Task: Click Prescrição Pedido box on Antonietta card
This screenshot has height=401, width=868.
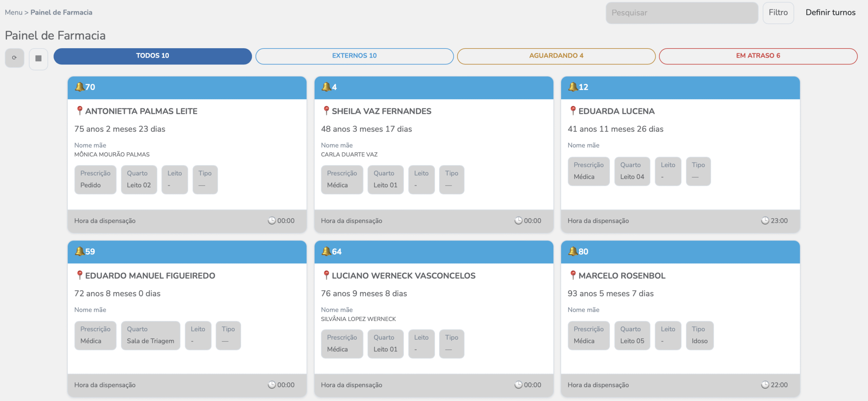Action: [95, 179]
